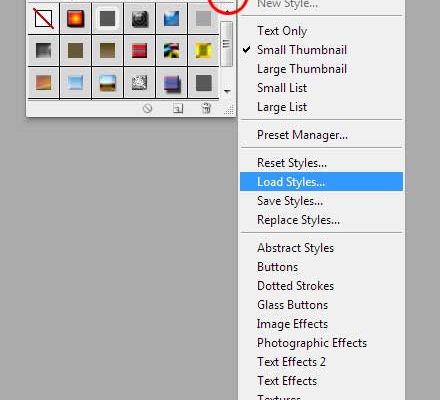The width and height of the screenshot is (440, 400).
Task: Load the Photographic Effects style set
Action: point(312,343)
